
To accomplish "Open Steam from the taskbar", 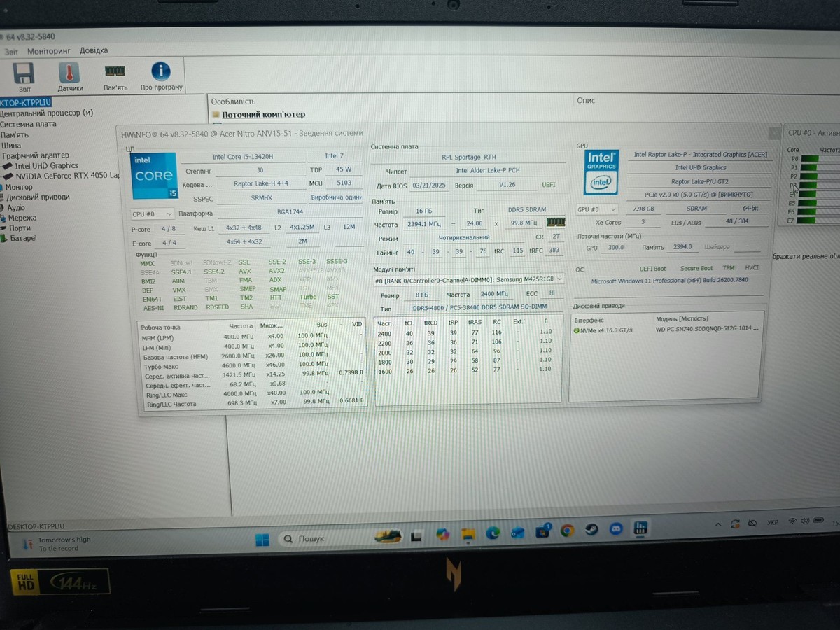I will [591, 531].
